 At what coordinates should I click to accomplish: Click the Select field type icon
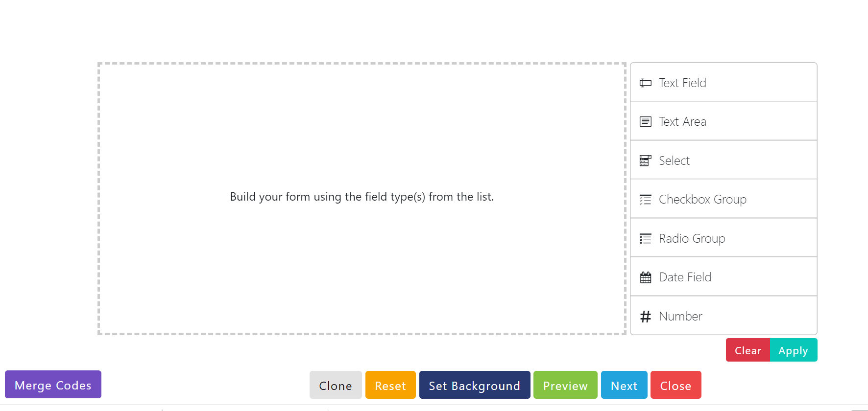point(646,160)
